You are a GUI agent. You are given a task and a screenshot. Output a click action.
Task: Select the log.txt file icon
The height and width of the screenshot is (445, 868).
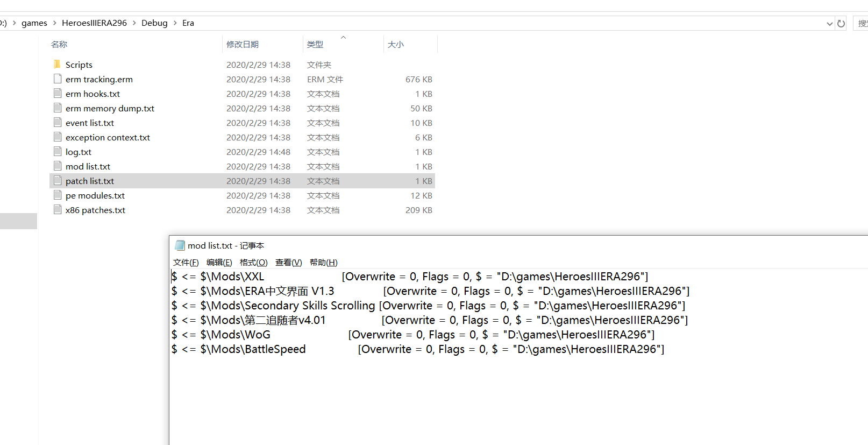[58, 151]
